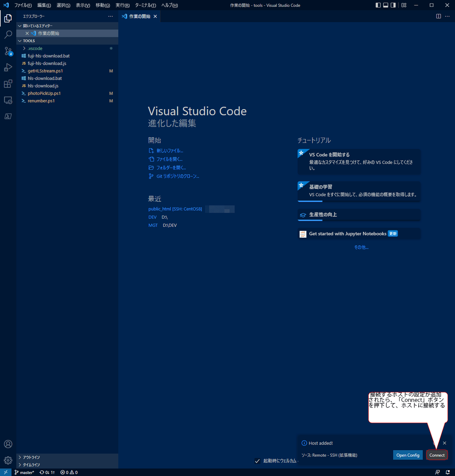This screenshot has height=476, width=455.
Task: Open the ファイル menu
Action: (x=23, y=5)
